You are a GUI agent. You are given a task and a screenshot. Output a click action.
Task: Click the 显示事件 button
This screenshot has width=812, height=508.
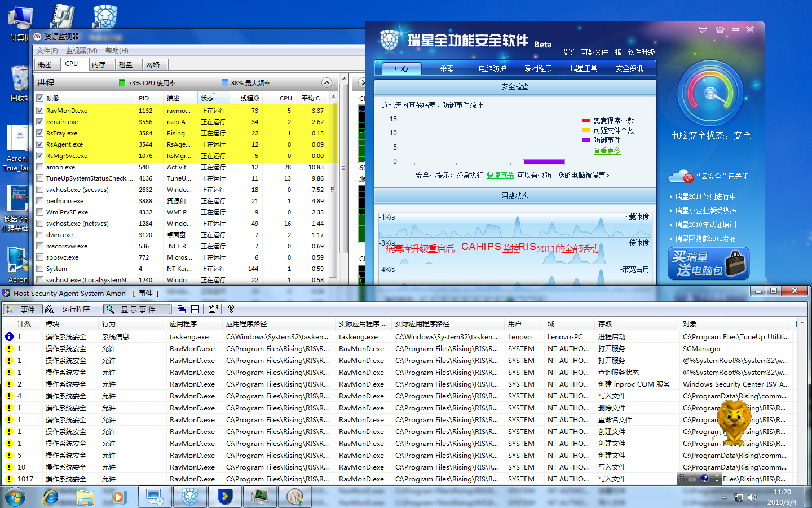tap(137, 309)
